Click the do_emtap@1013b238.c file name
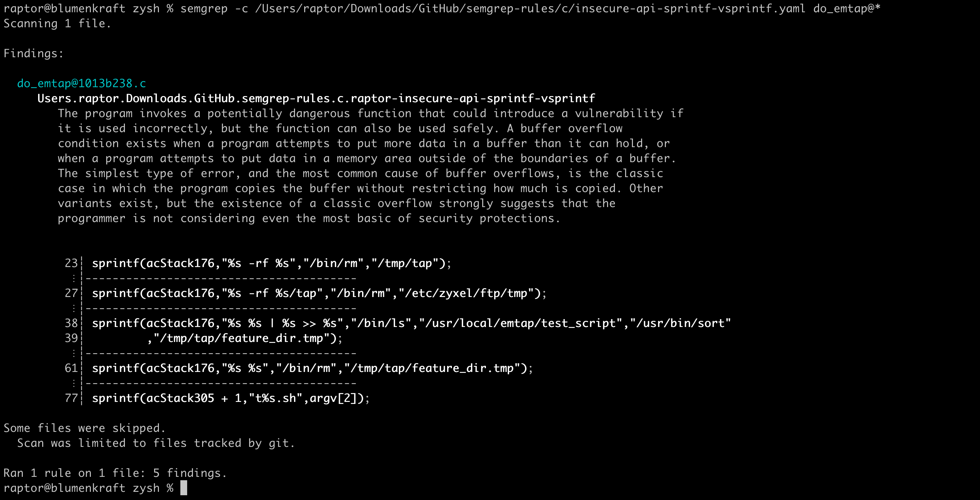The width and height of the screenshot is (980, 500). 81,83
